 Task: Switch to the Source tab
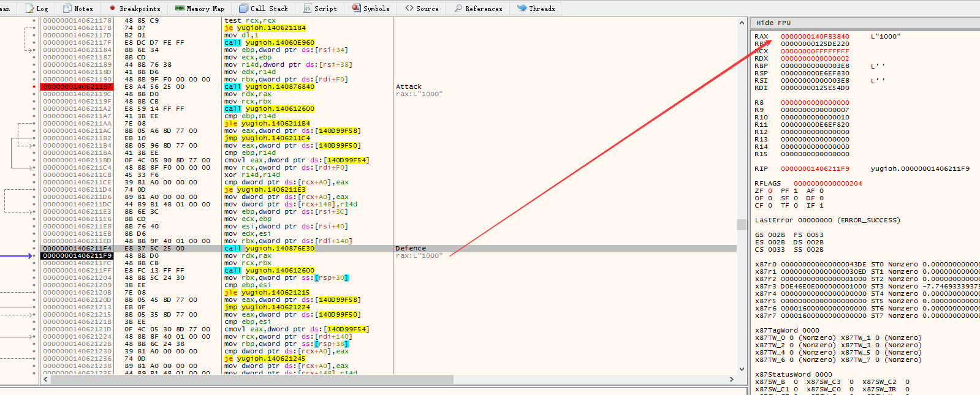coord(422,9)
